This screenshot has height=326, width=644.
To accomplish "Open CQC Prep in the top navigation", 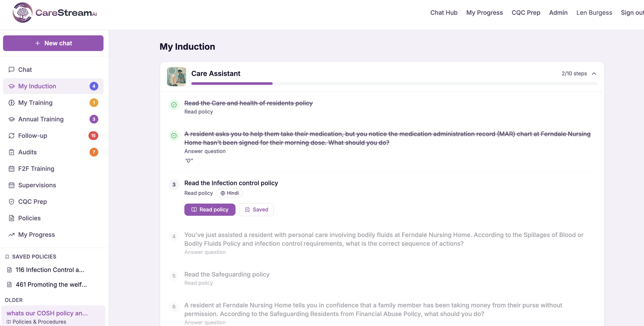I will tap(526, 12).
